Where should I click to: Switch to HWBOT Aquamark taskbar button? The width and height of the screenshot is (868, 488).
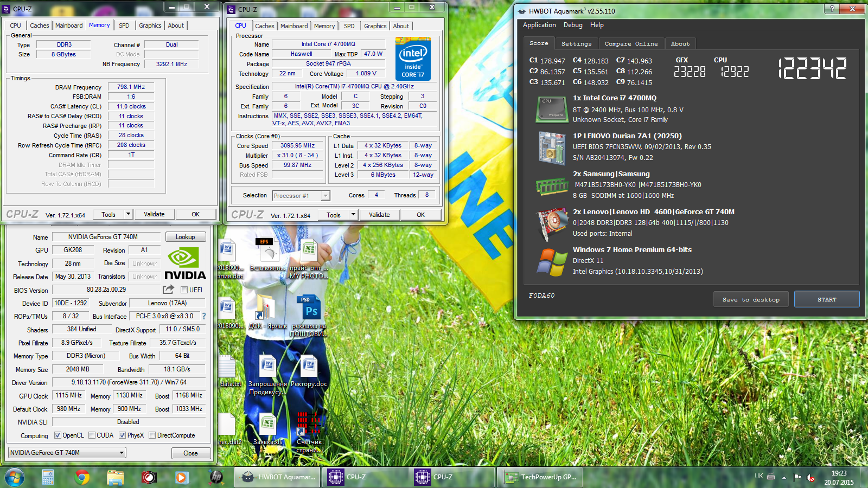coord(277,477)
